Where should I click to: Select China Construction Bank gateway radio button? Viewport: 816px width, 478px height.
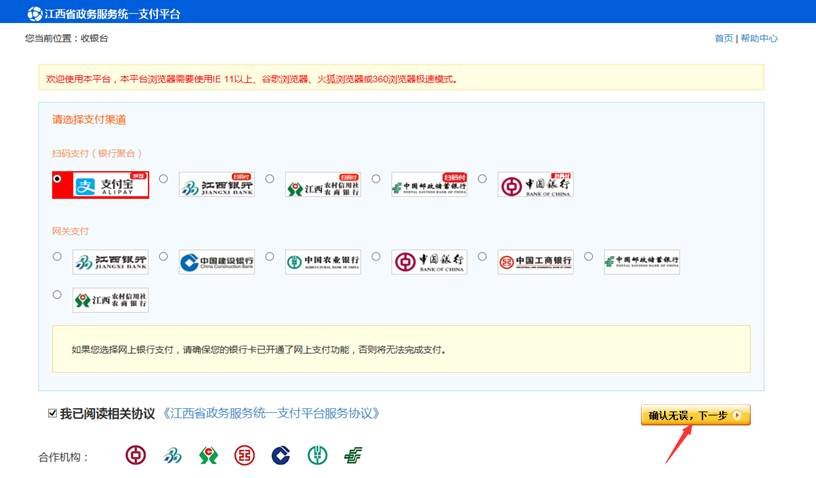point(163,256)
